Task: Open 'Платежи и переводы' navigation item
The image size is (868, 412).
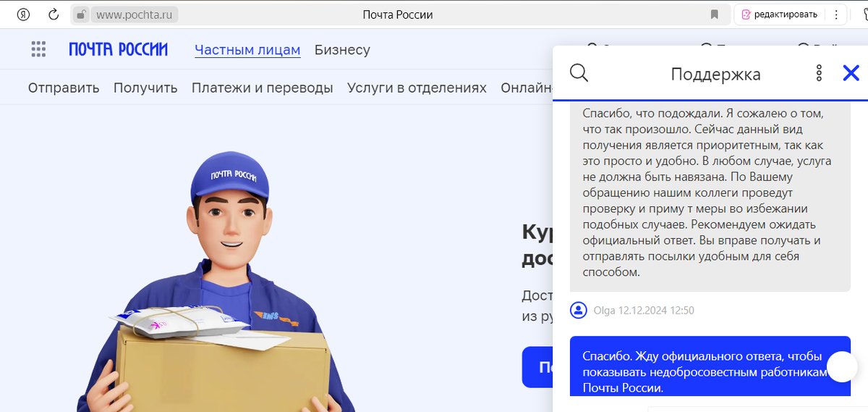Action: pyautogui.click(x=263, y=88)
